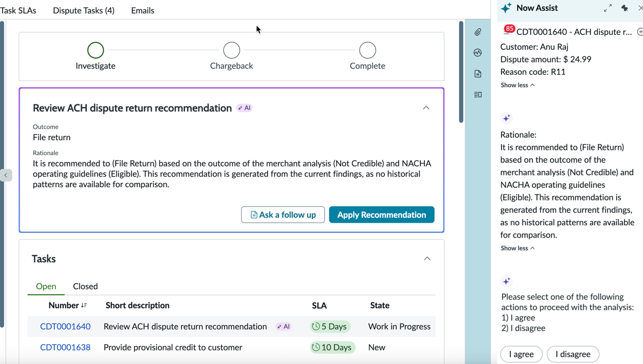Select the Complete stage circle
Screen dimensions: 643x364
[x=368, y=50]
